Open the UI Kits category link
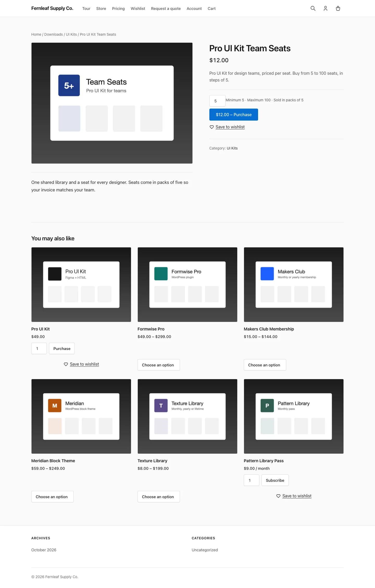The height and width of the screenshot is (588, 375). 232,148
